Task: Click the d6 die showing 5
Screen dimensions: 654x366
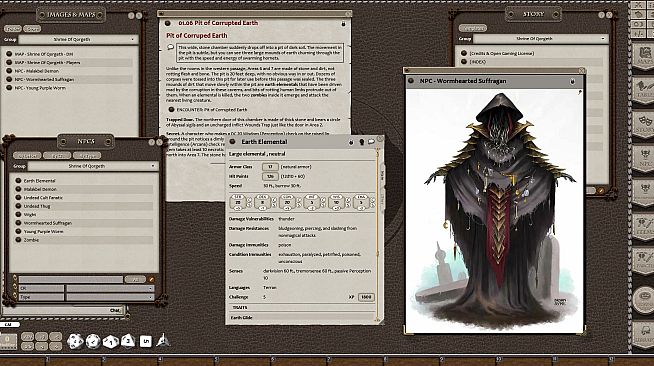Action: coord(146,341)
